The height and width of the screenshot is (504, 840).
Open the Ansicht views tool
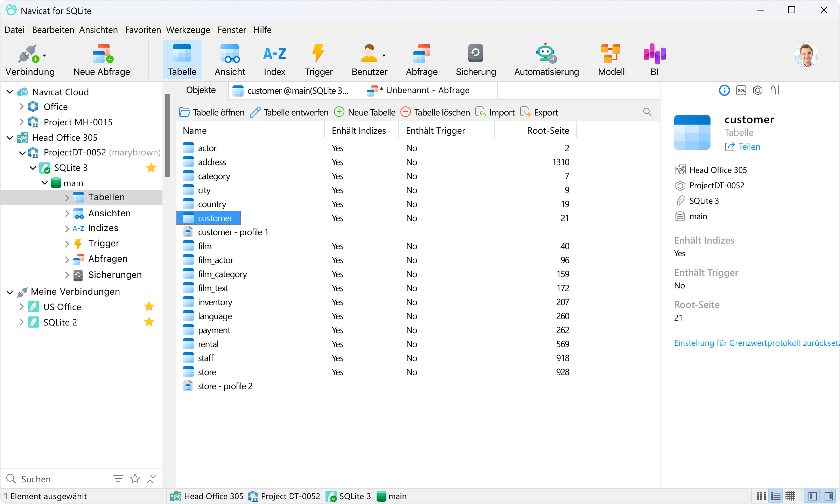click(230, 60)
